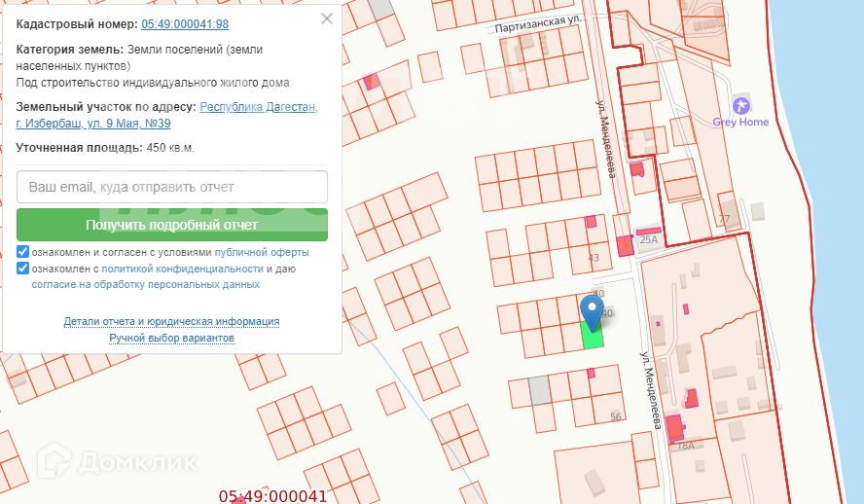Open the Республика Дагестан address link
This screenshot has height=504, width=864.
[258, 107]
